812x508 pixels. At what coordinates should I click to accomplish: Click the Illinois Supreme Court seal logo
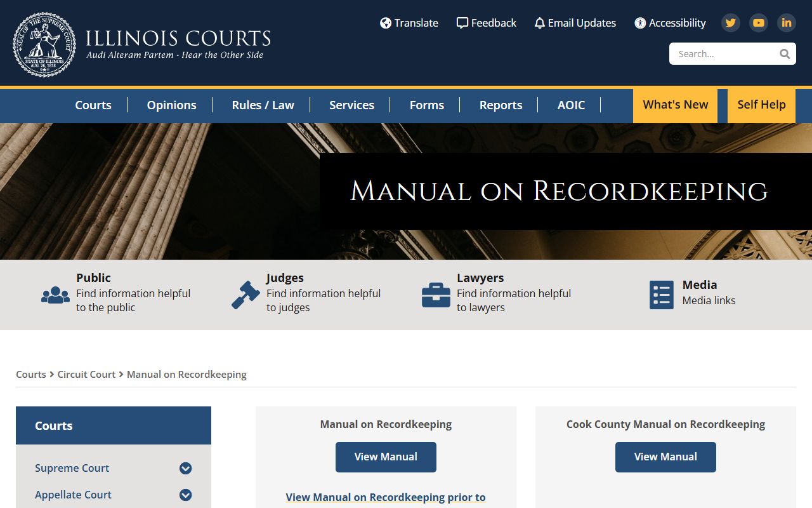tap(44, 44)
